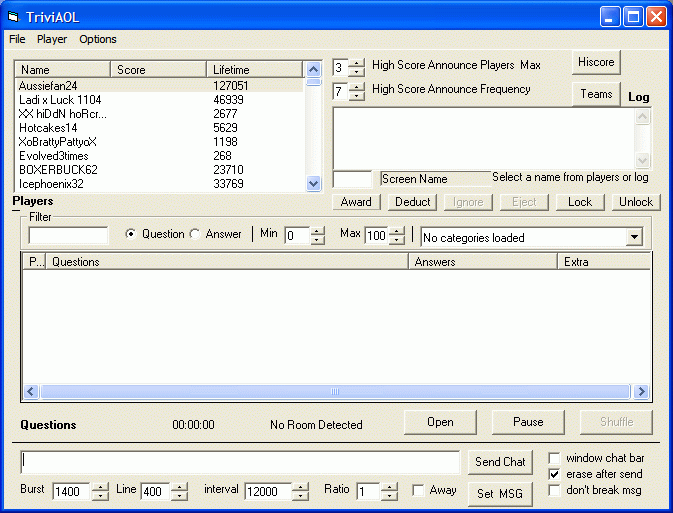
Task: Click the Pause button
Action: [x=528, y=422]
